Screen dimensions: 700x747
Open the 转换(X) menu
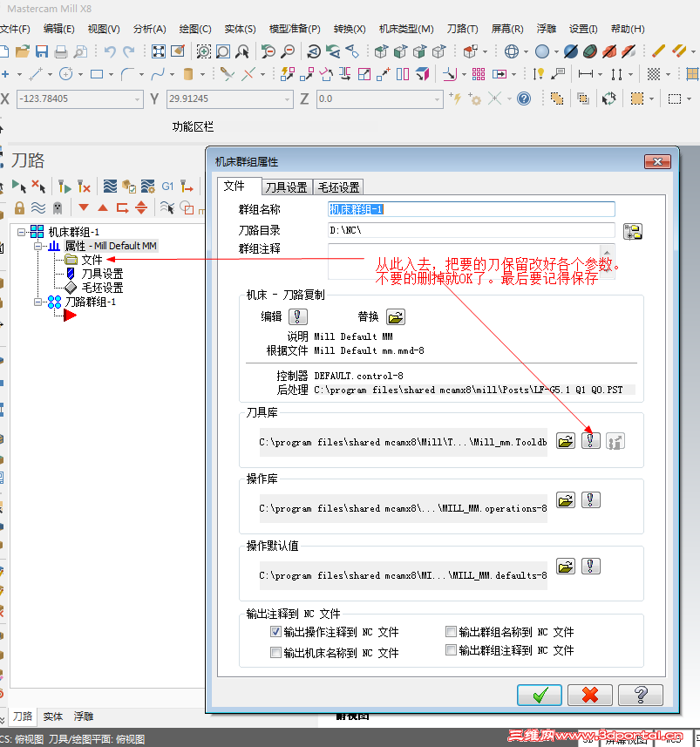tap(350, 29)
